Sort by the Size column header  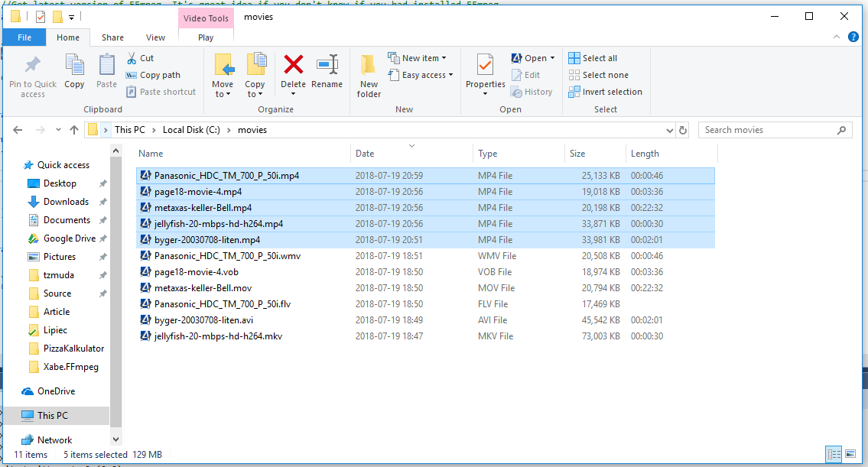[595, 154]
